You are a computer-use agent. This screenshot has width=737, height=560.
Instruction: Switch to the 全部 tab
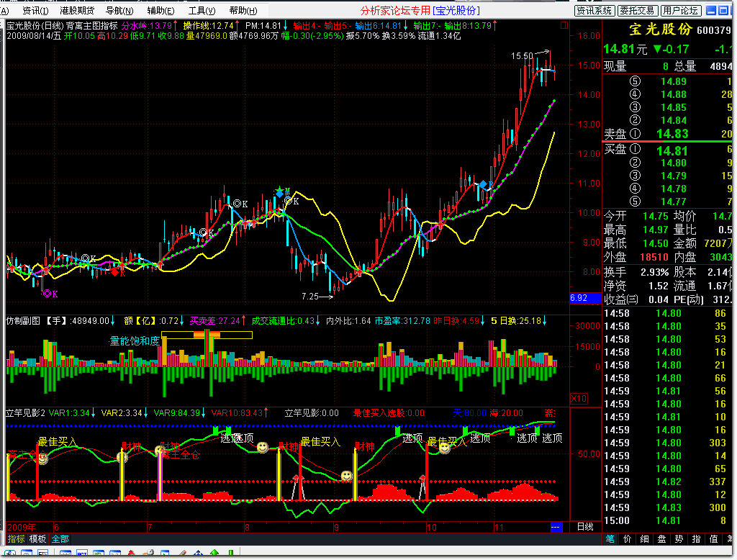(x=60, y=539)
